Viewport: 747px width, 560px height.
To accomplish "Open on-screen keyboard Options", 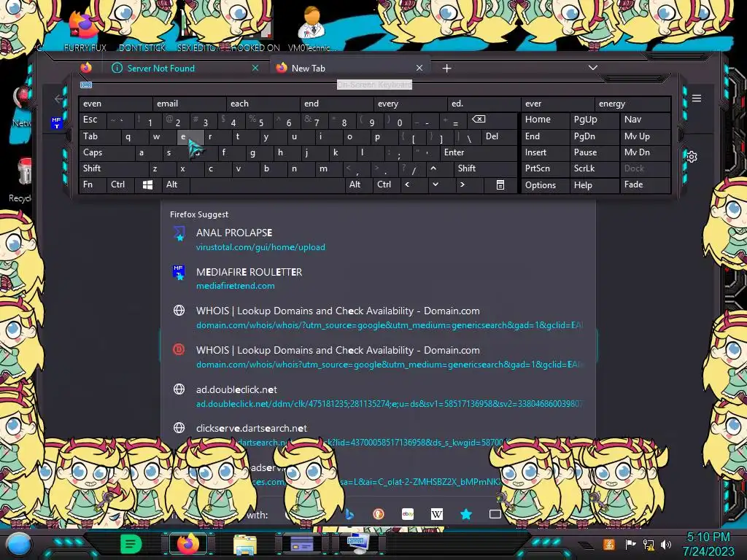I will point(545,184).
